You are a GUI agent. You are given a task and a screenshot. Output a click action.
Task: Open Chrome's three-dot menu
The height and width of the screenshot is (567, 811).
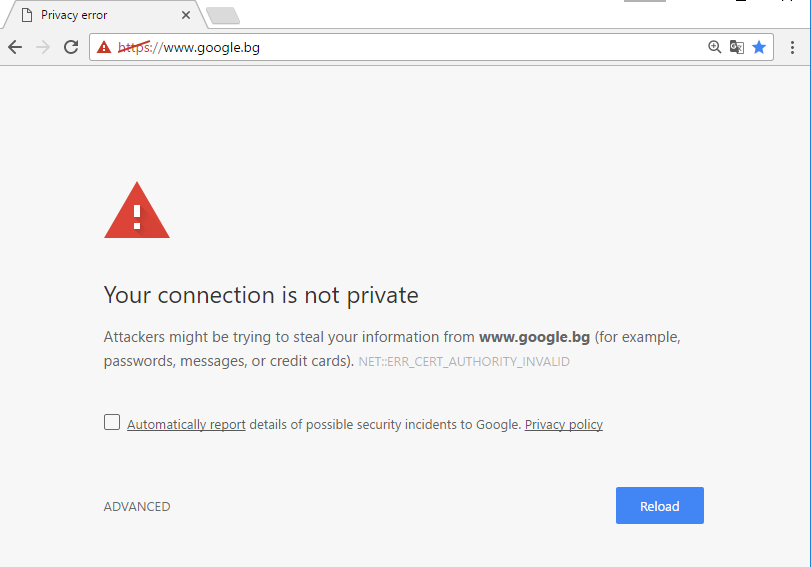click(x=792, y=48)
